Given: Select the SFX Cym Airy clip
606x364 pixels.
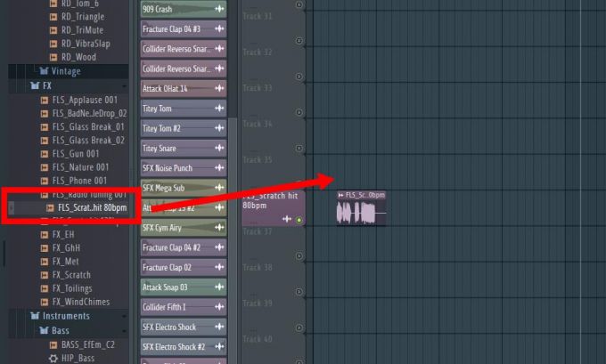Looking at the screenshot, I should click(184, 228).
